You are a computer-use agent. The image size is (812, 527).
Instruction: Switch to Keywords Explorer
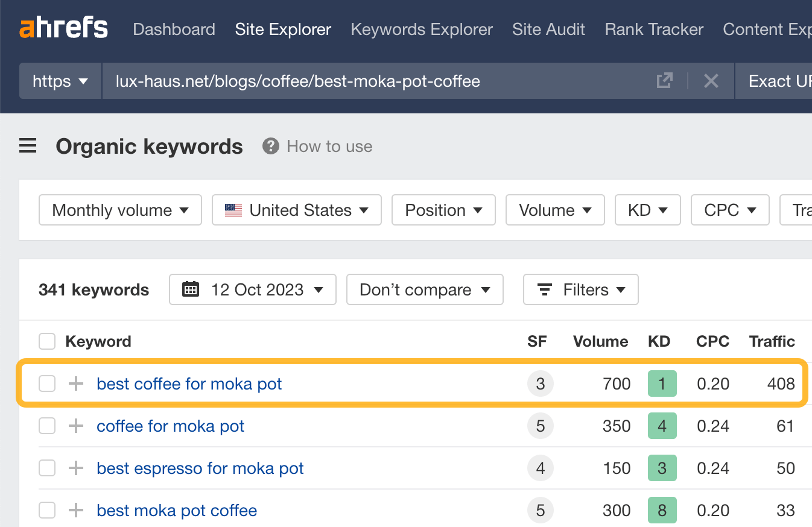pyautogui.click(x=421, y=29)
